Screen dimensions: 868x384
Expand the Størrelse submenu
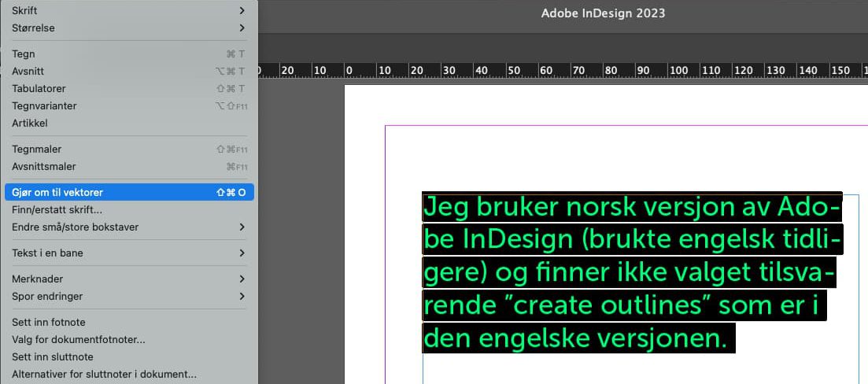tap(33, 28)
